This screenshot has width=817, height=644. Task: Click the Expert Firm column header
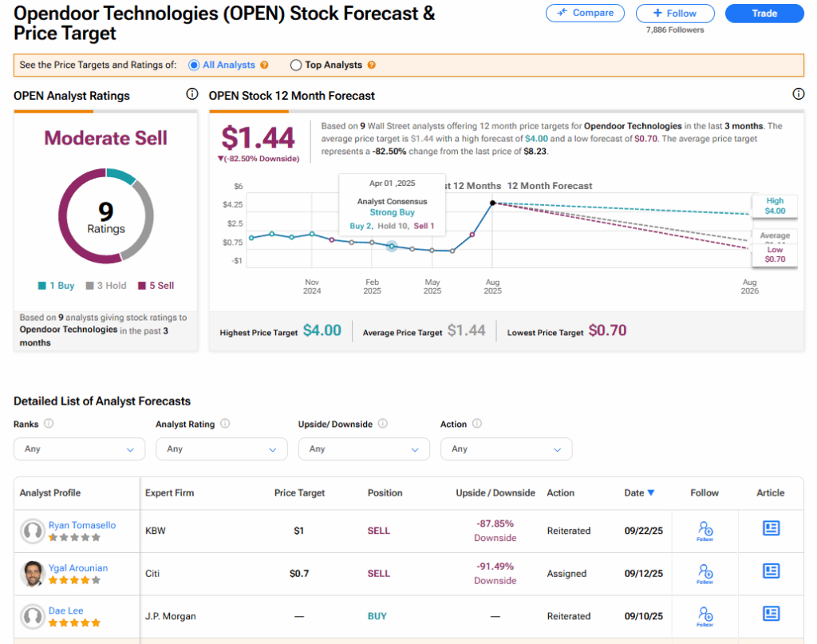(x=169, y=493)
